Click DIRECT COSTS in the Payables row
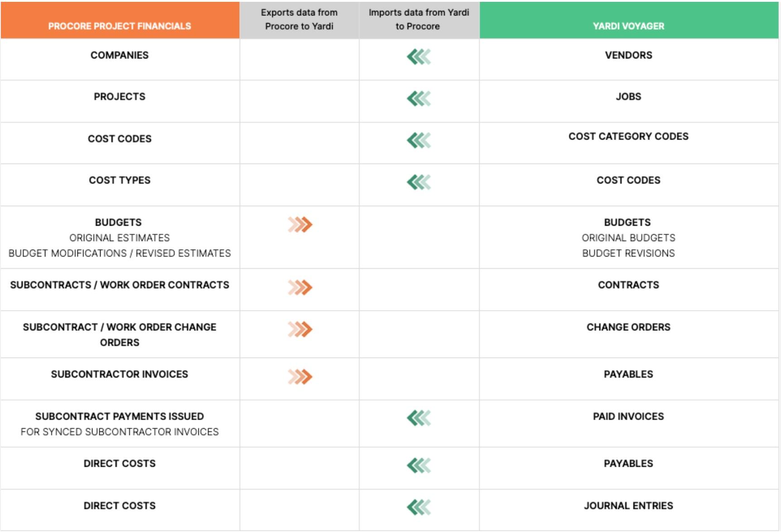The width and height of the screenshot is (781, 532). click(x=120, y=464)
